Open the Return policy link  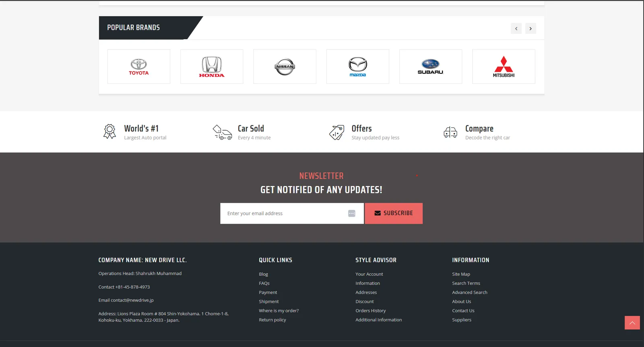point(272,320)
